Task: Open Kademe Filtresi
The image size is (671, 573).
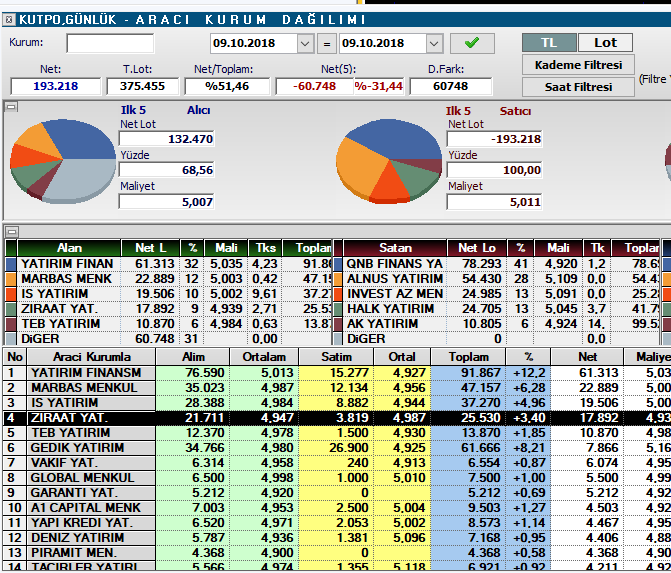Action: [578, 65]
